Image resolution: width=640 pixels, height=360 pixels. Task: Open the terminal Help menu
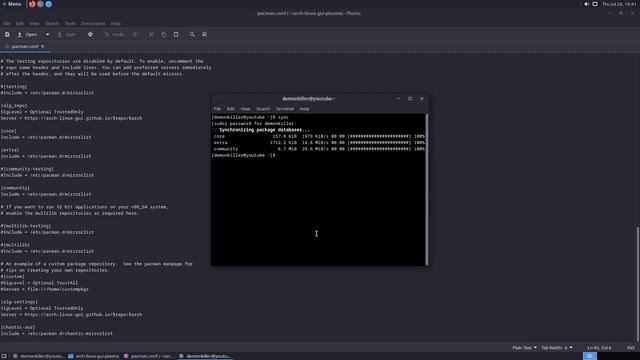point(304,109)
